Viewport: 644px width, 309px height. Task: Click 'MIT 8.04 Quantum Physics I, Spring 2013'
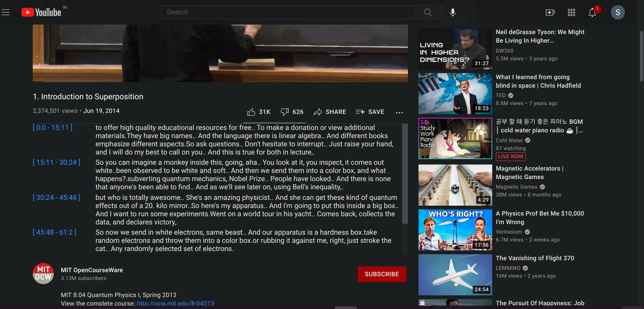(x=119, y=295)
